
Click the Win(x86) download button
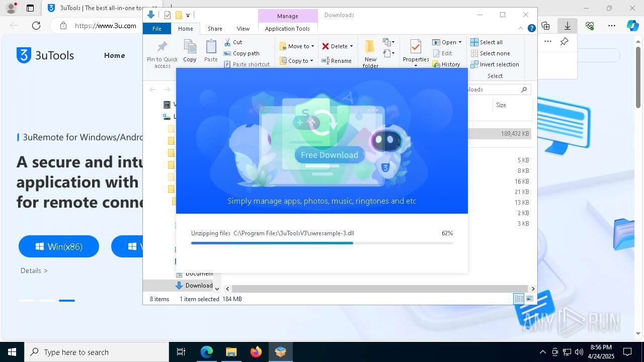pyautogui.click(x=59, y=246)
